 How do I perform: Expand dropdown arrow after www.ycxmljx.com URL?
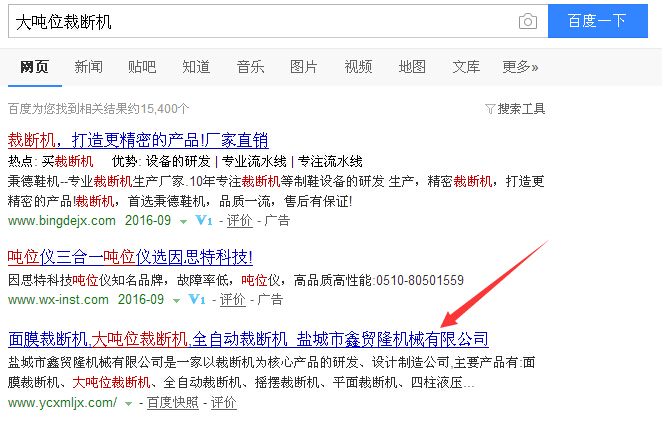pyautogui.click(x=129, y=403)
